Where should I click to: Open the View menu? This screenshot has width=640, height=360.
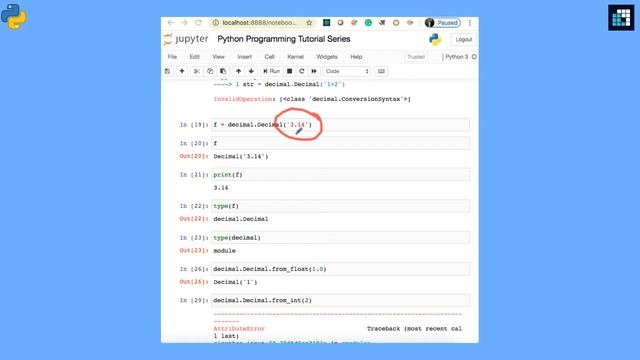[218, 57]
